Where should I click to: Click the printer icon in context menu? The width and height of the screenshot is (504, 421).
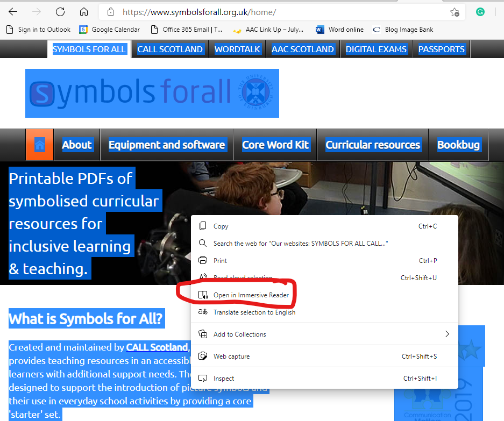203,260
